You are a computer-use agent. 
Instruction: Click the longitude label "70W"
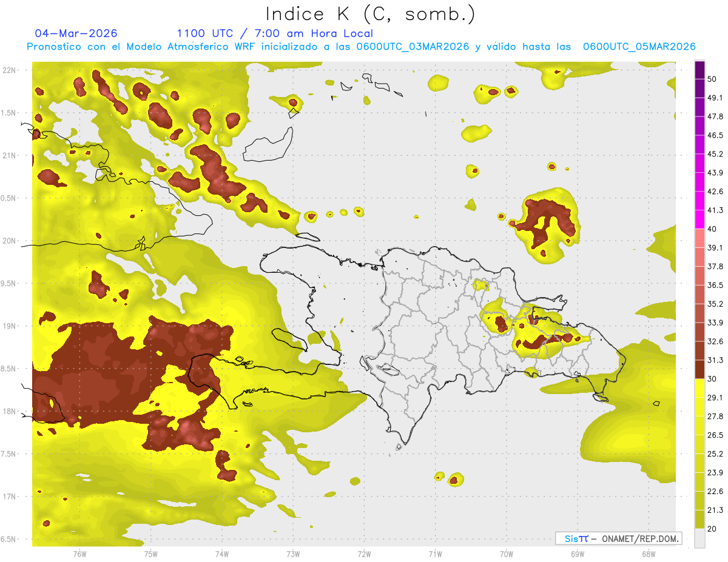[507, 554]
